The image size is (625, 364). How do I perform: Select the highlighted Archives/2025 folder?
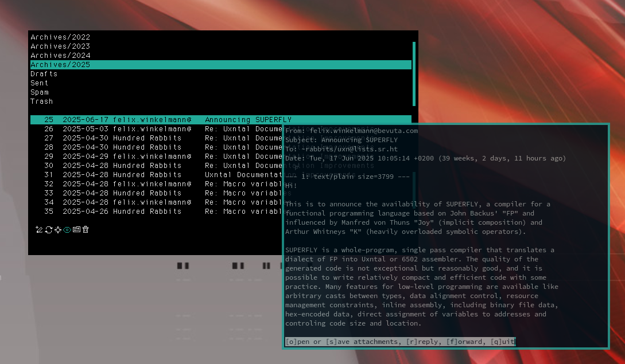pos(60,65)
